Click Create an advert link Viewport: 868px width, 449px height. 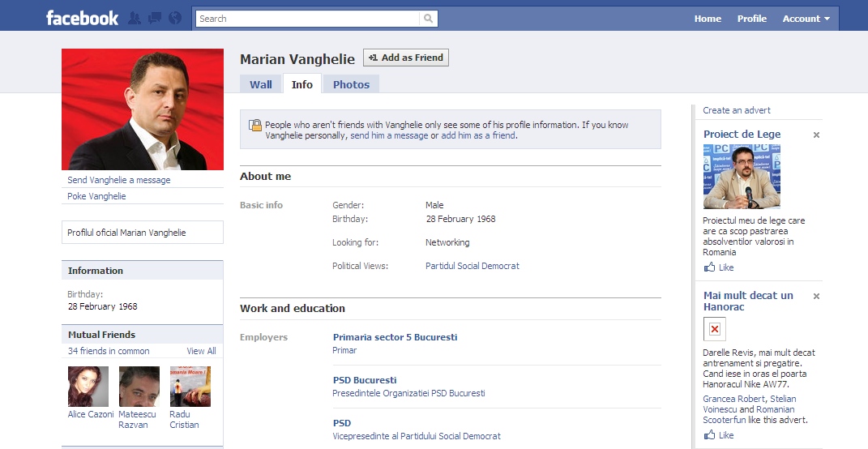tap(736, 110)
